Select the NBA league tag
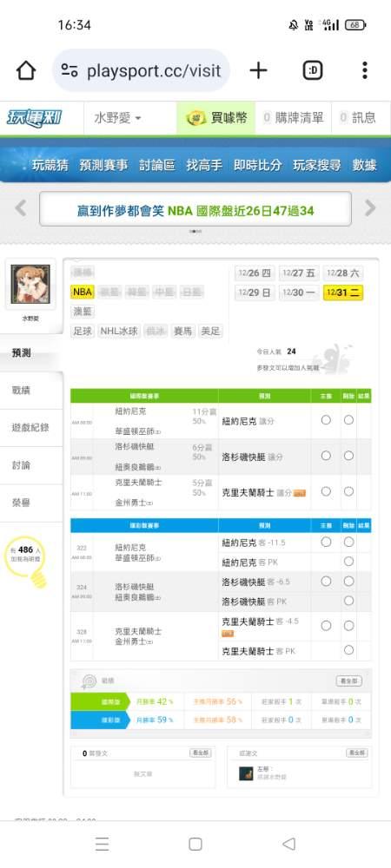The image size is (391, 868). [x=83, y=292]
